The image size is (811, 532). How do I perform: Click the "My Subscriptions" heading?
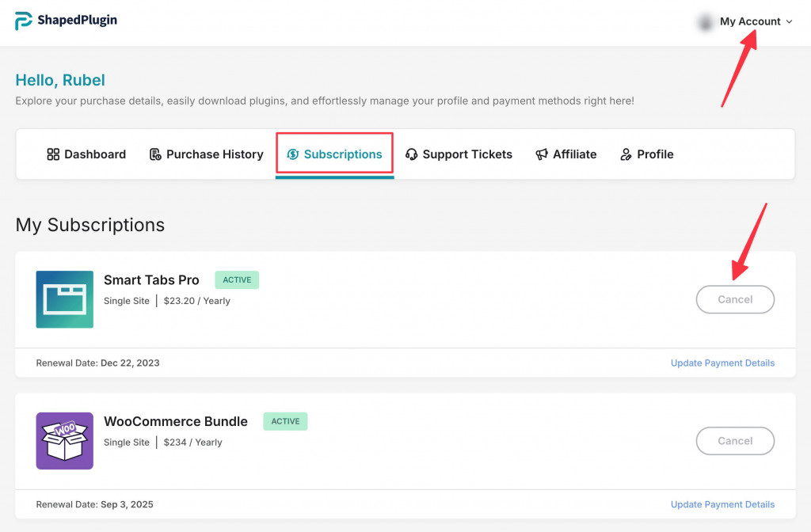click(90, 225)
